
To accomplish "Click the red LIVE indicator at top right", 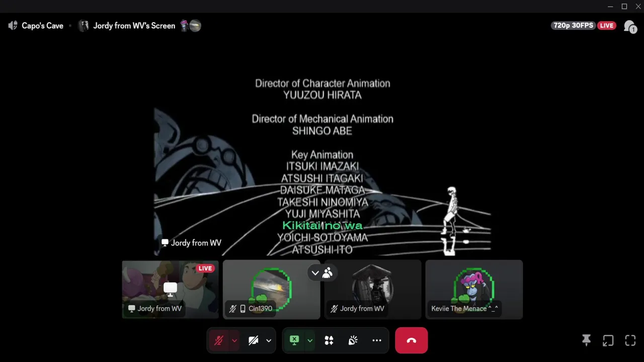I will point(607,26).
